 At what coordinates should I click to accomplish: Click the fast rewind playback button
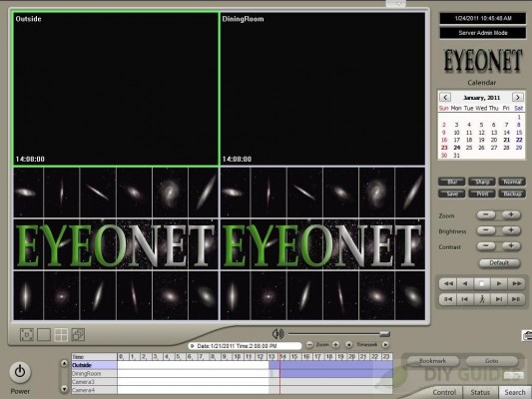[448, 283]
